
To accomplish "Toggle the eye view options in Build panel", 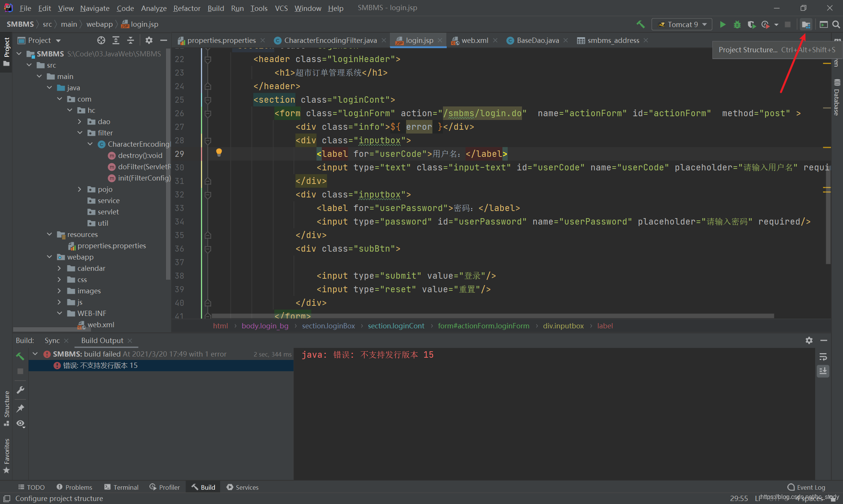I will coord(20,424).
